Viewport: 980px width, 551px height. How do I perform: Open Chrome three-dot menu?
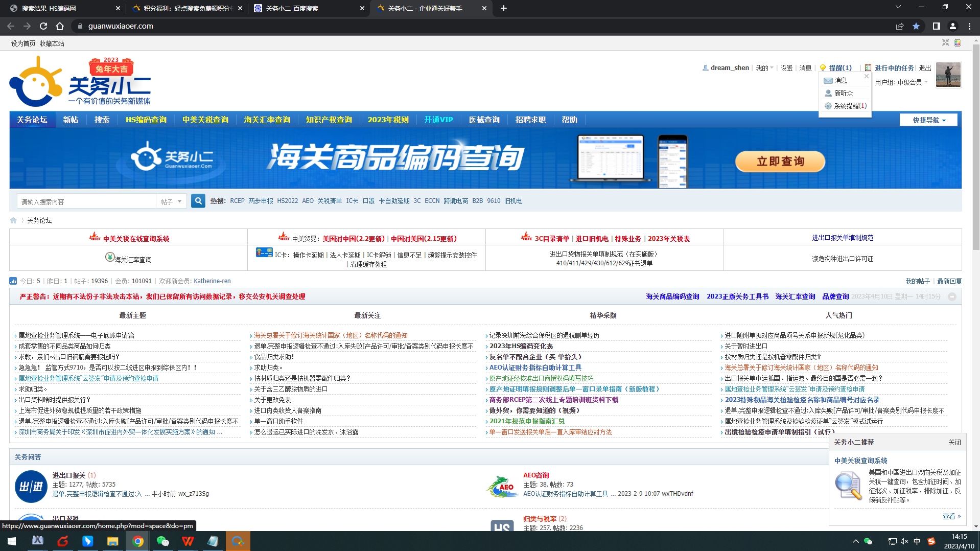point(969,26)
